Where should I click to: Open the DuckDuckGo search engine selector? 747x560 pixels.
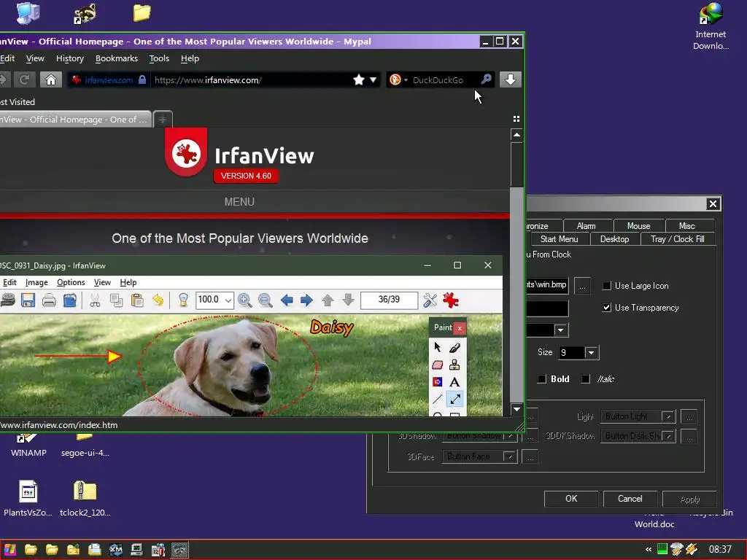398,79
